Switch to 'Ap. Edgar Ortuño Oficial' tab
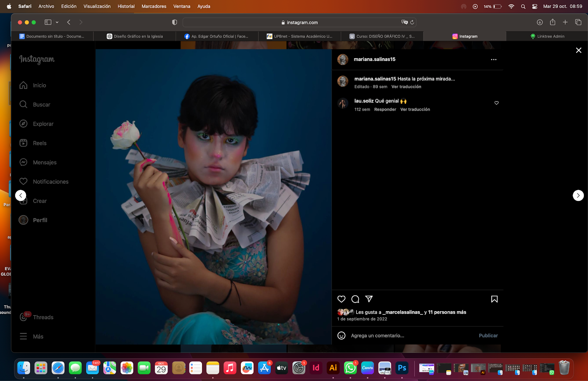Image resolution: width=588 pixels, height=381 pixels. [217, 36]
